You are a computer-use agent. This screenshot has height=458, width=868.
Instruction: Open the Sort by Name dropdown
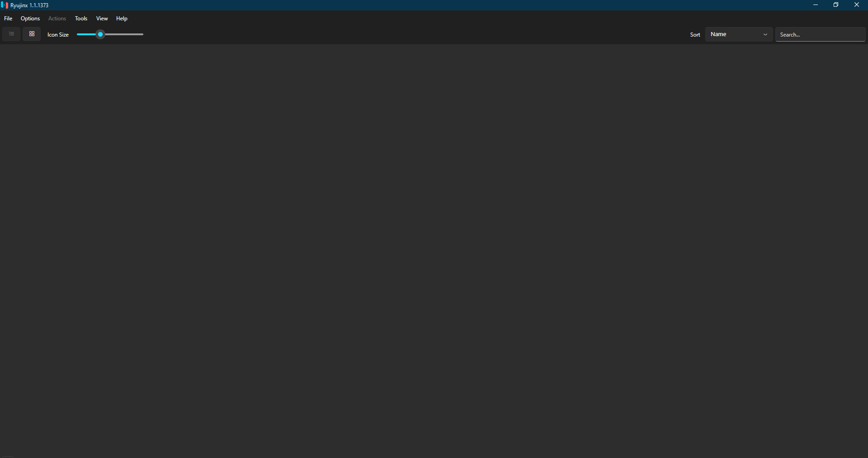[739, 34]
